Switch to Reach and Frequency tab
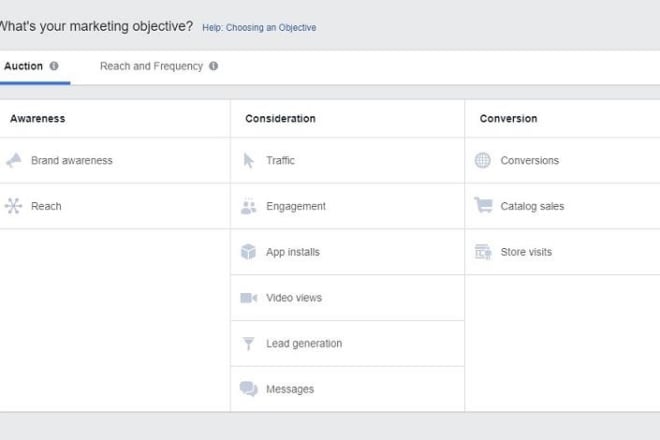Screen dimensions: 660x440 click(151, 66)
